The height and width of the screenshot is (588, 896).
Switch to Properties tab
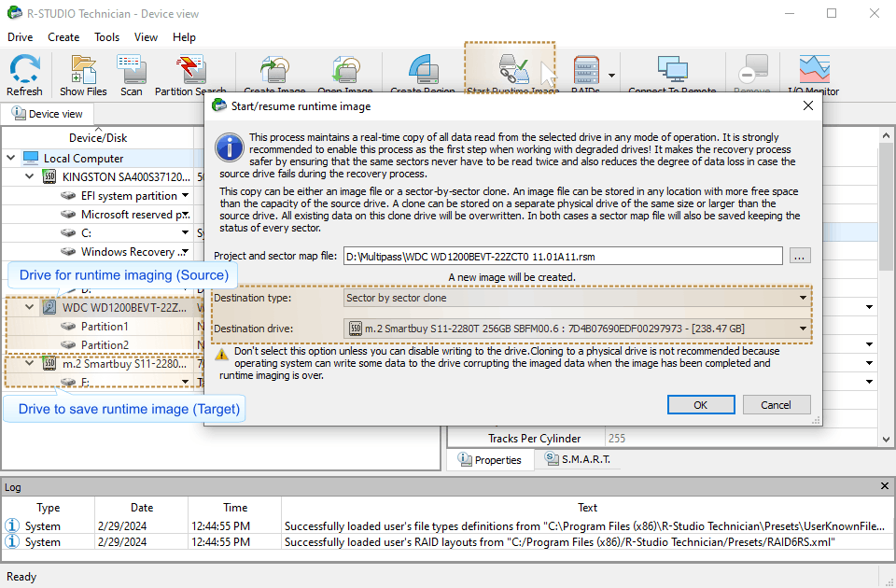[491, 460]
